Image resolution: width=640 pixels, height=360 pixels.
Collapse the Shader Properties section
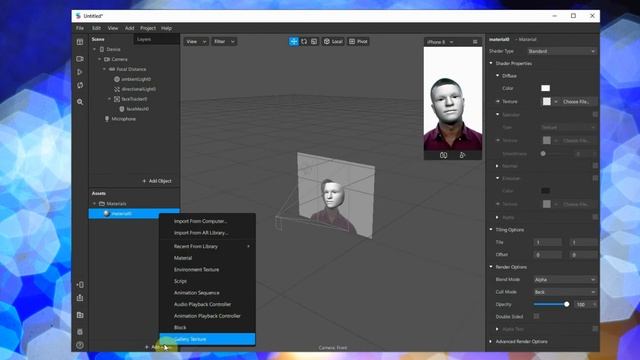coord(491,63)
